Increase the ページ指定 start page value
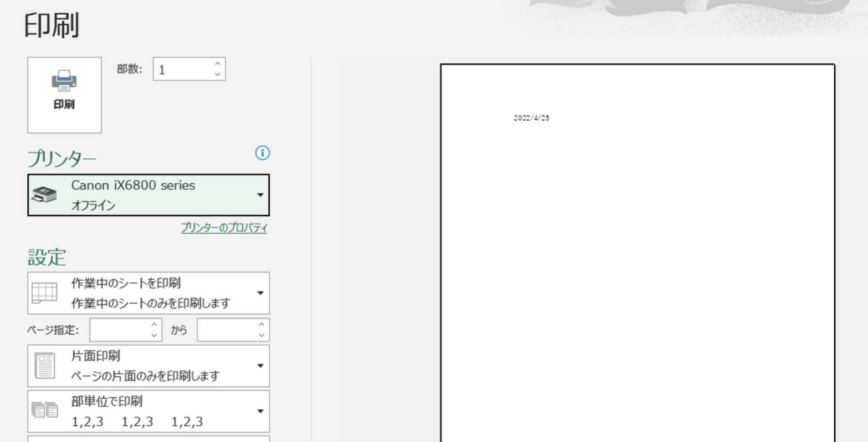 click(154, 324)
